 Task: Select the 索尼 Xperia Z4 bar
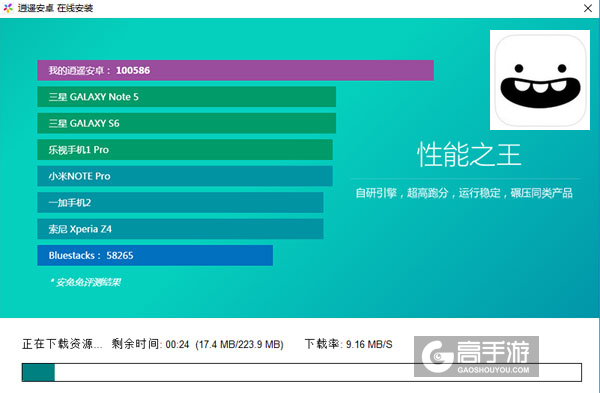180,229
